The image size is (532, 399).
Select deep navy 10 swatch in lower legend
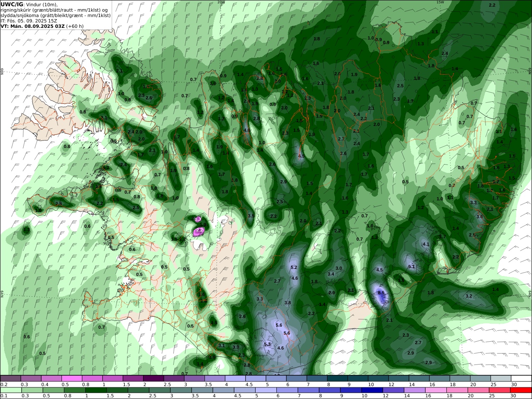pyautogui.click(x=372, y=390)
